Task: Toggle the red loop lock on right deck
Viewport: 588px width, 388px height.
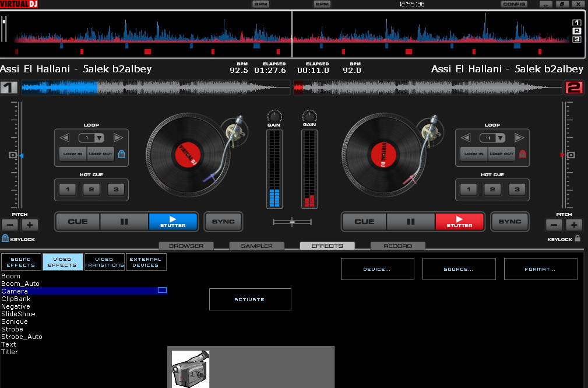Action: tap(522, 153)
